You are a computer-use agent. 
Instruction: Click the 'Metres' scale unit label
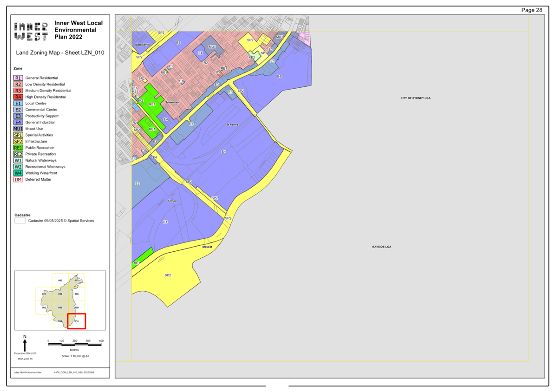[74, 350]
